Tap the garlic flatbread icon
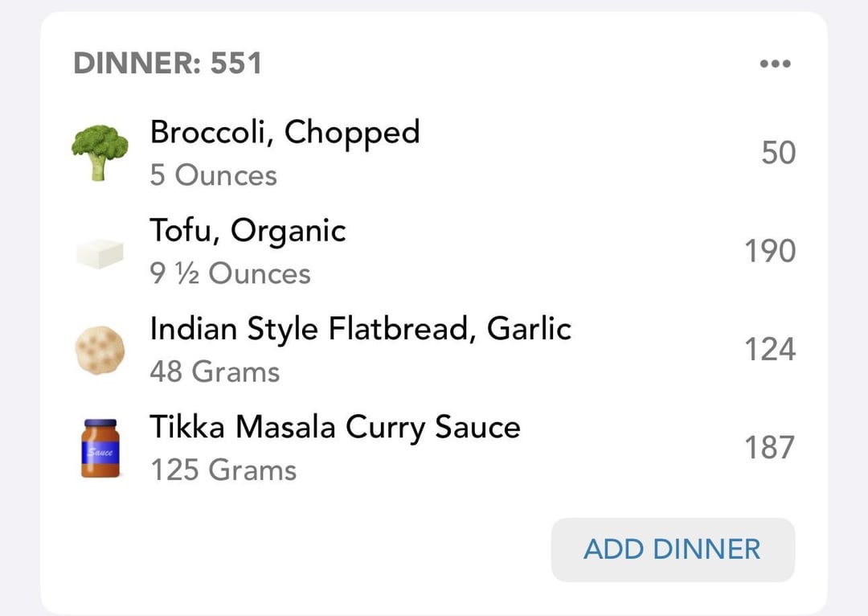Screen dimensions: 868x616 click(100, 350)
